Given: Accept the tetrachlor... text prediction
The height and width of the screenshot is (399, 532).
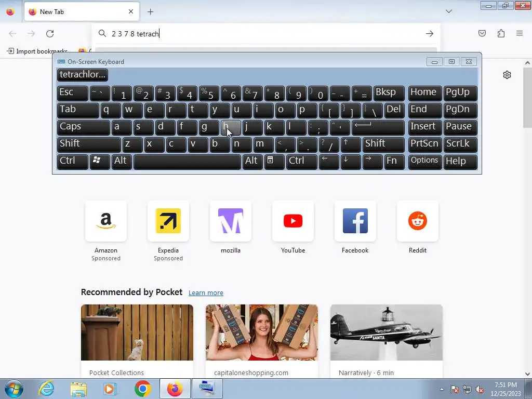Looking at the screenshot, I should 83,75.
